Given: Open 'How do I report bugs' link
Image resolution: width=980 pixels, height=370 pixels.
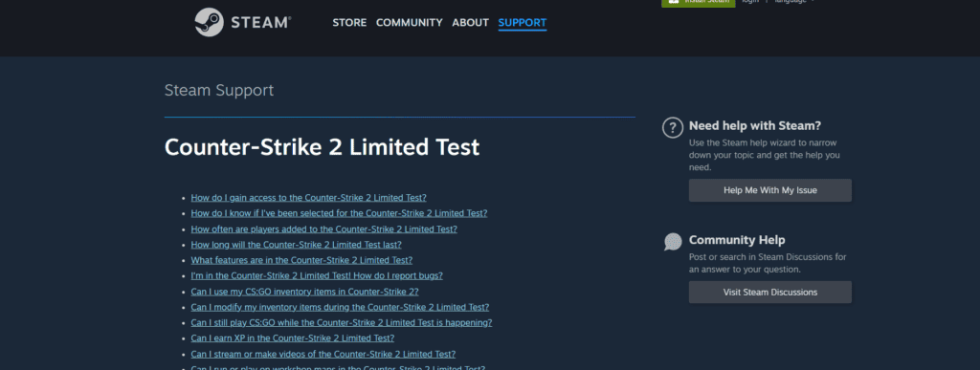Looking at the screenshot, I should click(317, 275).
